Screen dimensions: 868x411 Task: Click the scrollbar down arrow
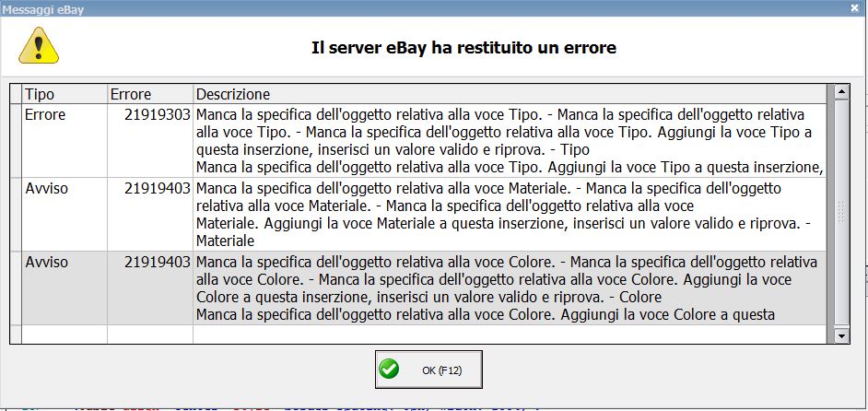tap(841, 335)
